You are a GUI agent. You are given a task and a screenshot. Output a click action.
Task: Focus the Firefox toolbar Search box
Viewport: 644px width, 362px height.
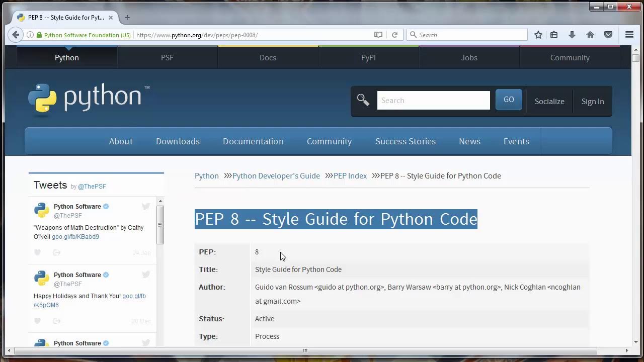467,35
